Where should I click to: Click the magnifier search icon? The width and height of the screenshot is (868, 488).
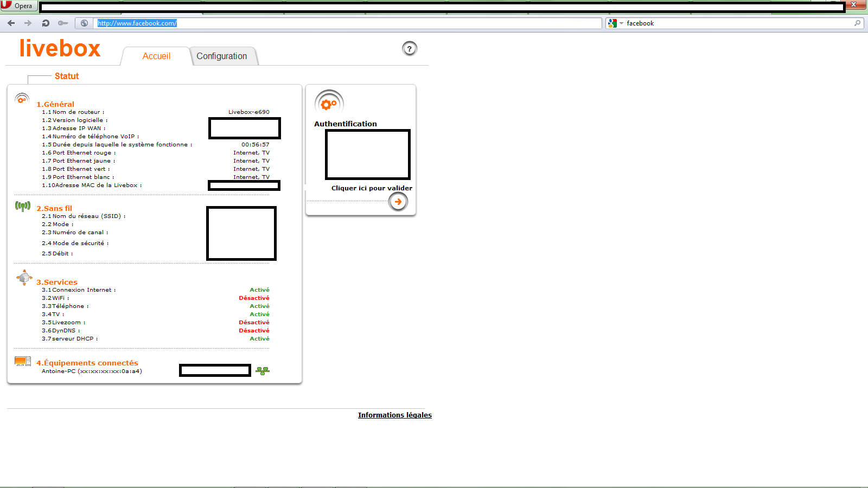pyautogui.click(x=858, y=23)
